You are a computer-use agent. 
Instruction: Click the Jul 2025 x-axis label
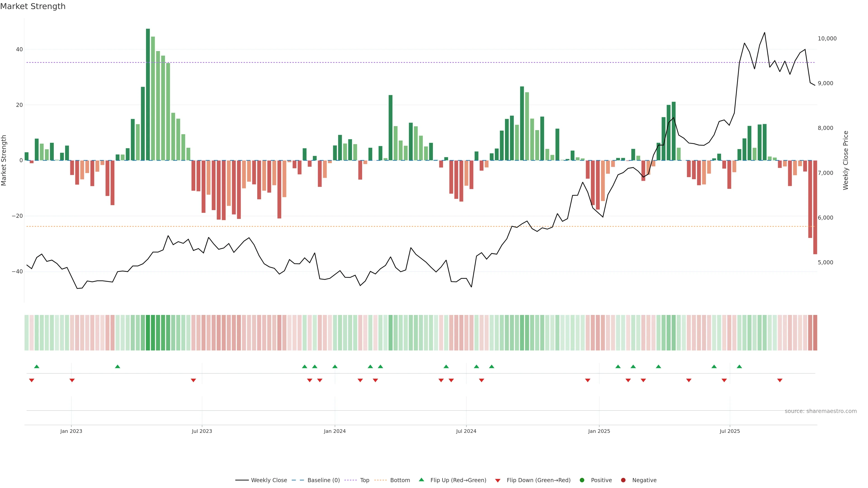pyautogui.click(x=729, y=431)
